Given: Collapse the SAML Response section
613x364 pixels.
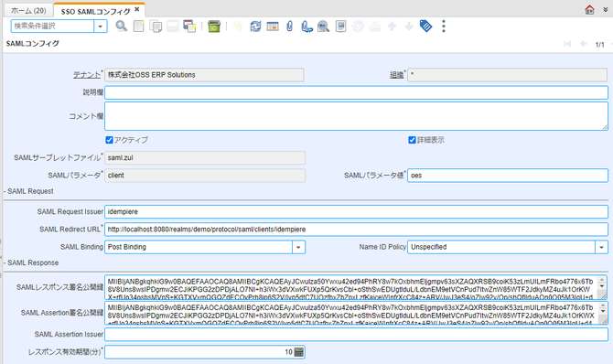Looking at the screenshot, I should tap(31, 262).
